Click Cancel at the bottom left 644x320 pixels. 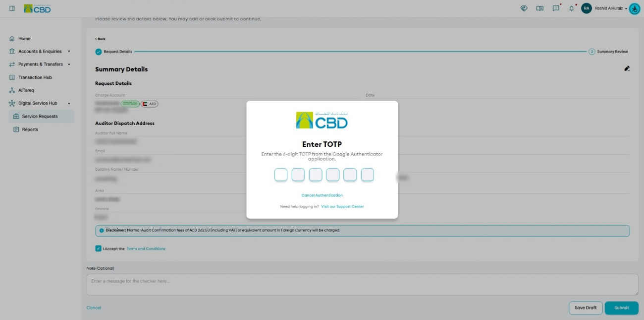click(x=94, y=308)
